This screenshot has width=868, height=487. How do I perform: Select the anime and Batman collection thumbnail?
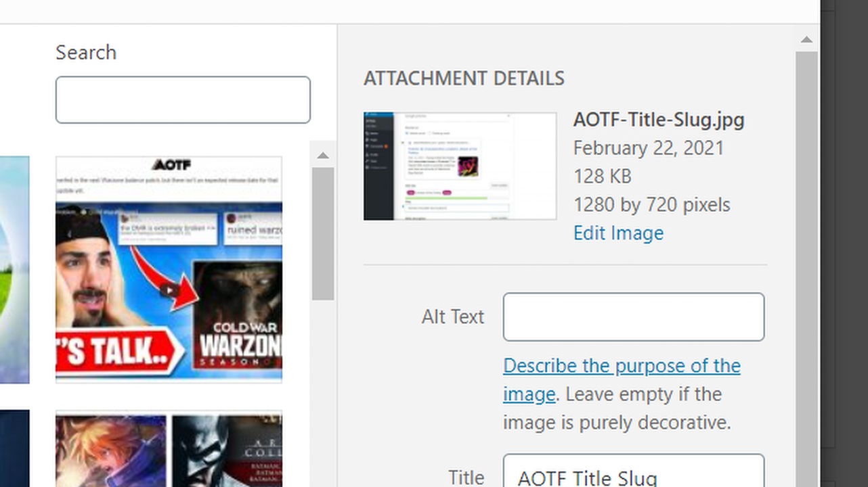point(169,450)
